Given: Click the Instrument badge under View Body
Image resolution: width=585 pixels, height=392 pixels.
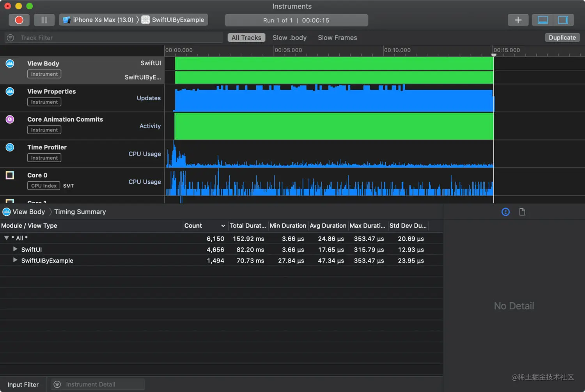Looking at the screenshot, I should 44,74.
